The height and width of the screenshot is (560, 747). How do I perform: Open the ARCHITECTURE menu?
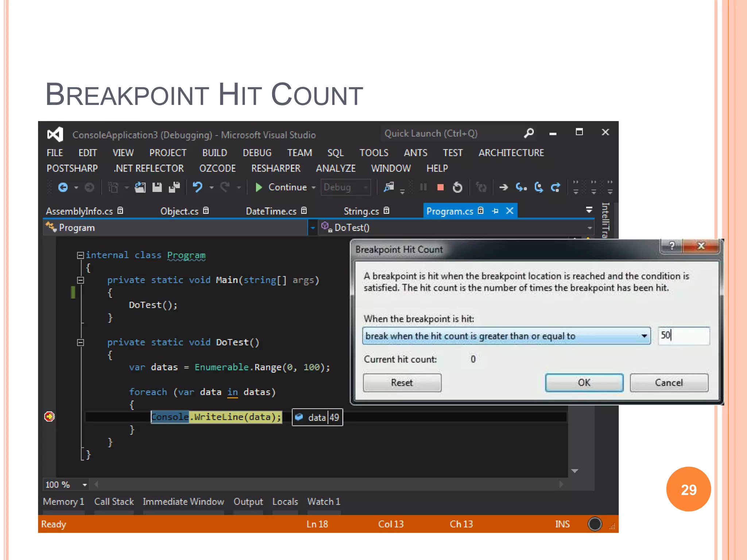[511, 153]
